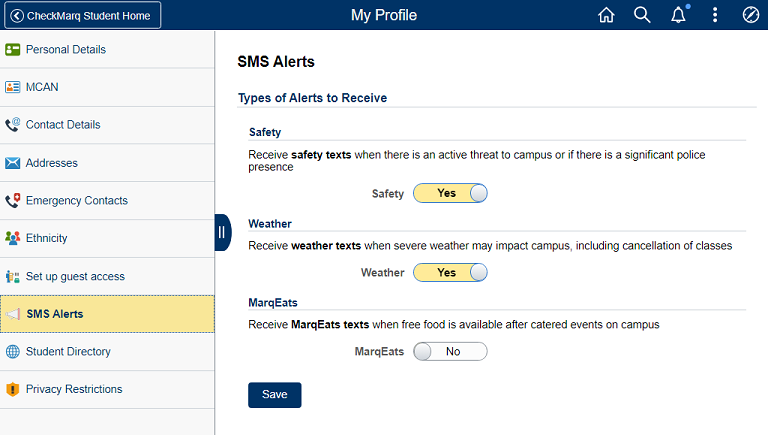Viewport: 768px width, 435px height.
Task: Collapse the left navigation panel handle
Action: pyautogui.click(x=222, y=232)
